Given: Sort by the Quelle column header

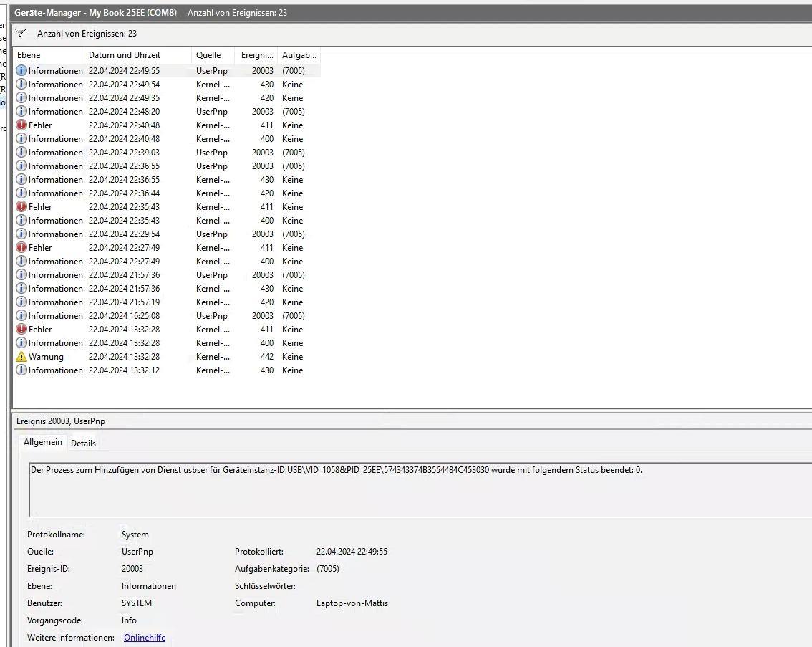Looking at the screenshot, I should pyautogui.click(x=213, y=55).
